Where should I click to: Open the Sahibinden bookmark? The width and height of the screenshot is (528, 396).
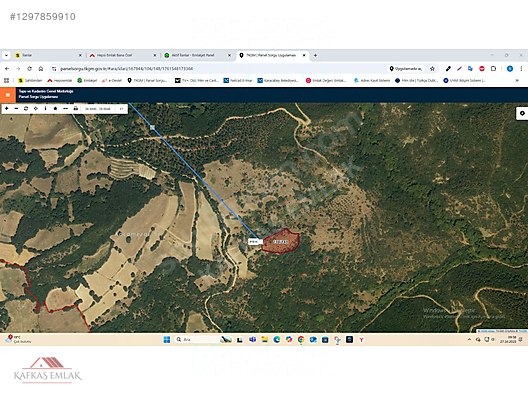click(x=30, y=80)
